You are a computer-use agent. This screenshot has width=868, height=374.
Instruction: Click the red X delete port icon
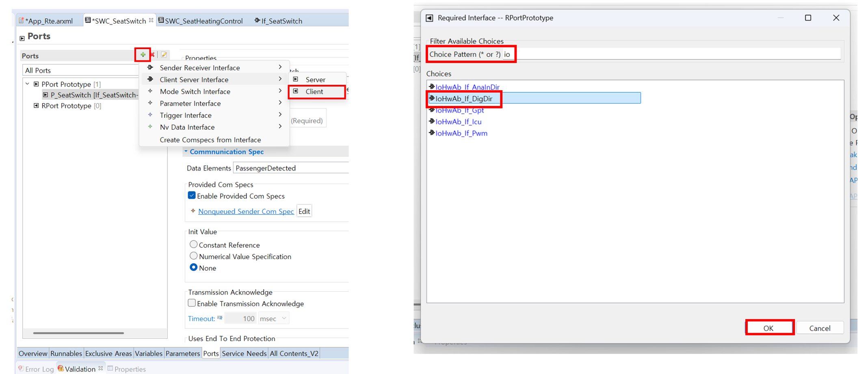point(153,54)
